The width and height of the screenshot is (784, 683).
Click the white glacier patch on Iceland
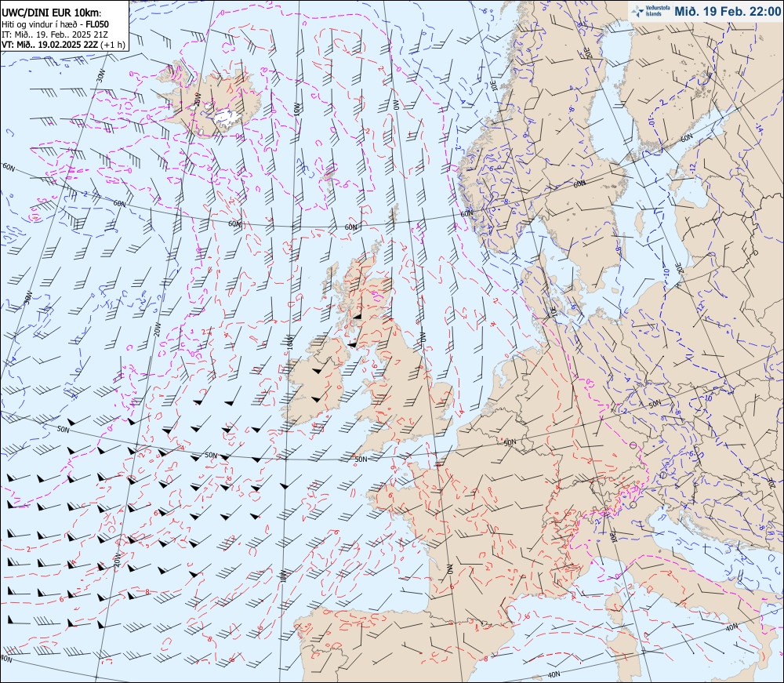pyautogui.click(x=228, y=118)
